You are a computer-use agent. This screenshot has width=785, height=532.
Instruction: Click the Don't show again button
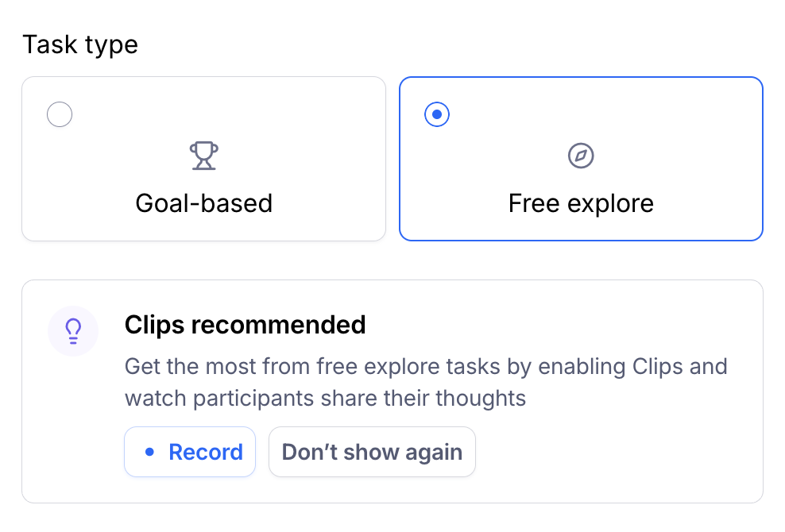click(372, 452)
